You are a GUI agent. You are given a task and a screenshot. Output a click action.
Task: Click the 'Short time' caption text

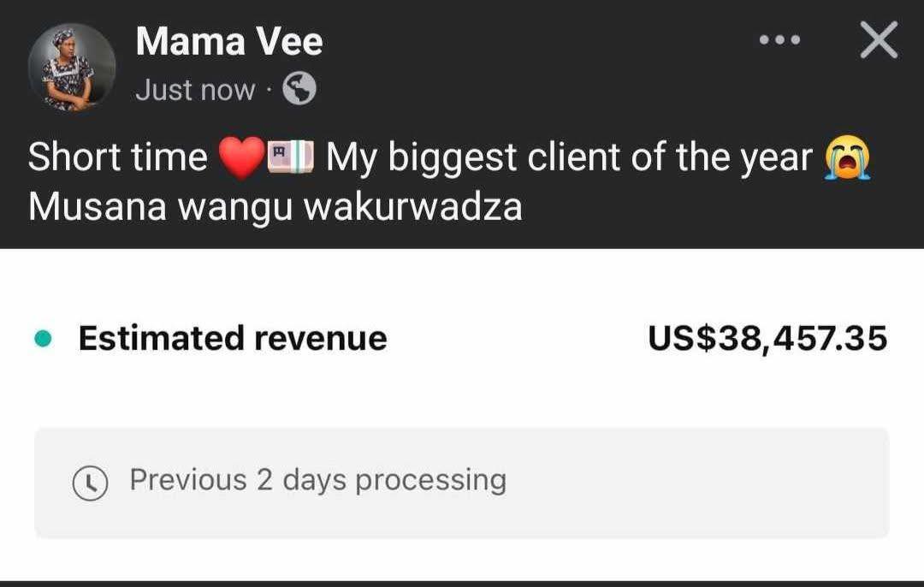[118, 157]
